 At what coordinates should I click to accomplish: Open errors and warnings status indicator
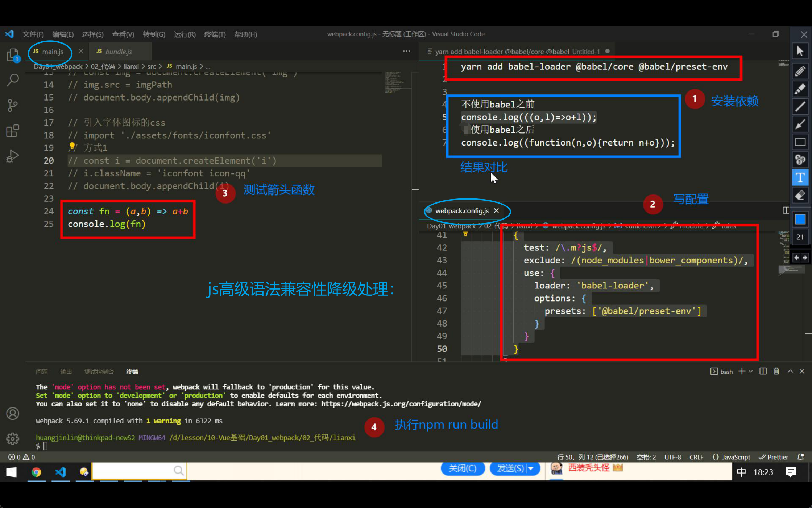[22, 457]
